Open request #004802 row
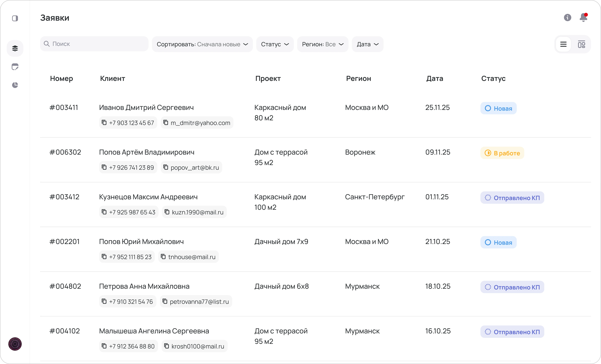This screenshot has width=601, height=364. [315, 294]
